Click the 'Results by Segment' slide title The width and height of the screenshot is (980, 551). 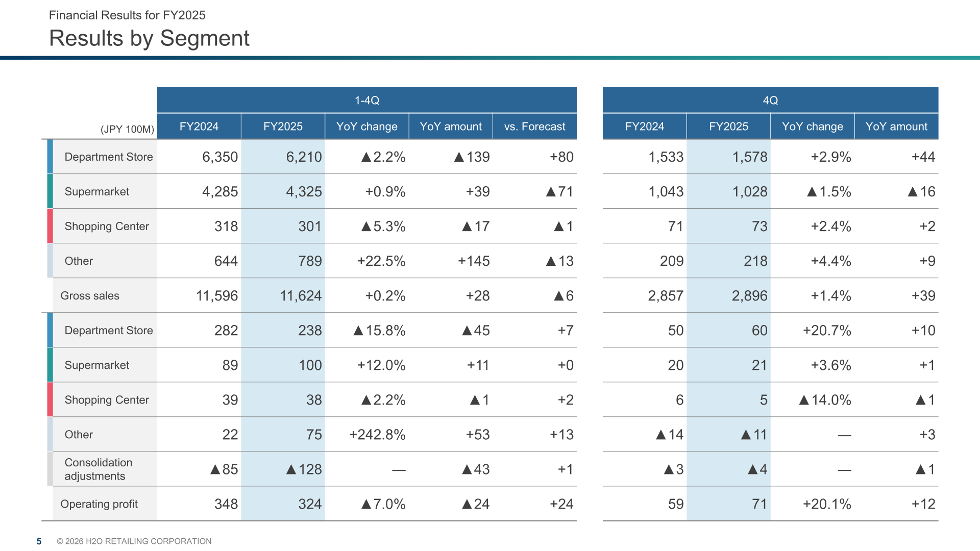point(149,38)
